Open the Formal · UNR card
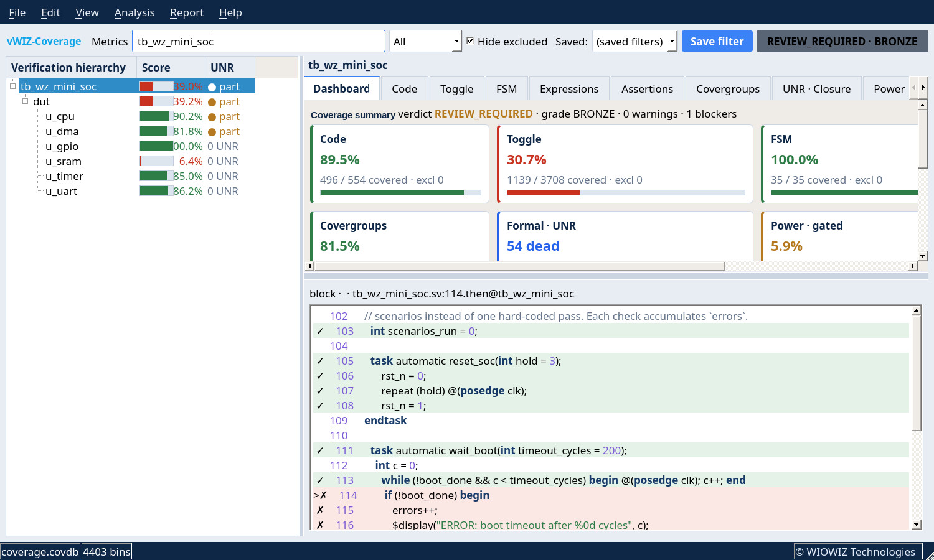Viewport: 934px width, 560px height. pos(625,236)
